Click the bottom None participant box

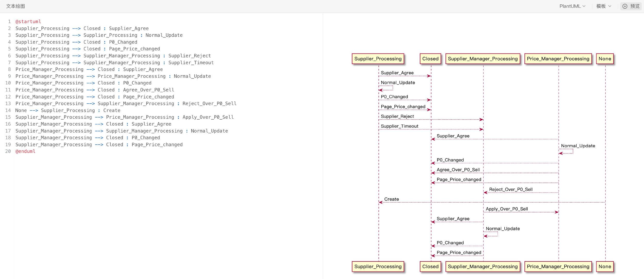(605, 267)
